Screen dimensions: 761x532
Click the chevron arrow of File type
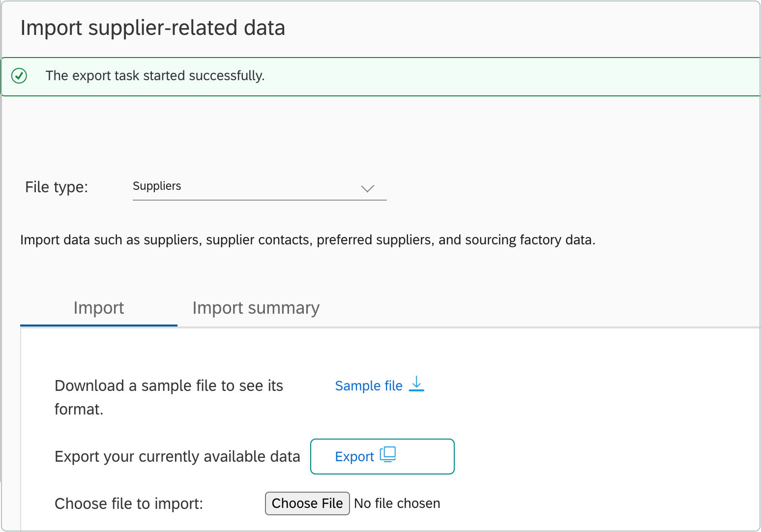(368, 188)
